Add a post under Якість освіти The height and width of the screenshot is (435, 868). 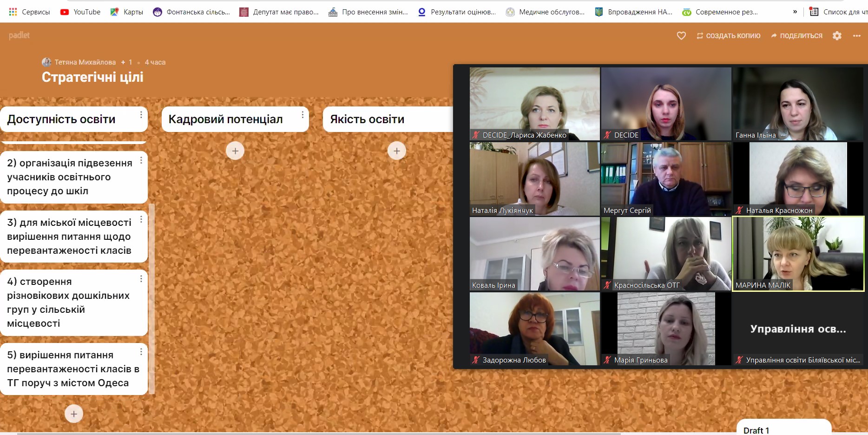tap(397, 151)
